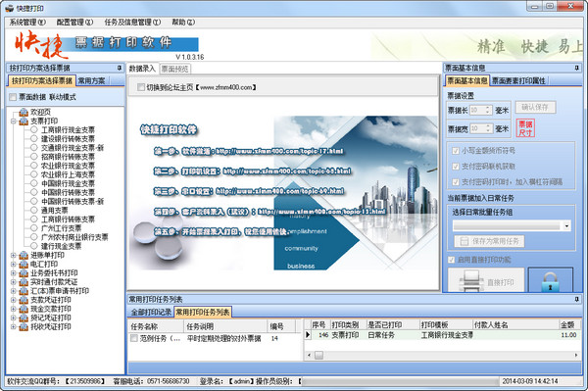Enable 票面数据 联动模式 checkbox
The width and height of the screenshot is (588, 391).
click(x=13, y=97)
